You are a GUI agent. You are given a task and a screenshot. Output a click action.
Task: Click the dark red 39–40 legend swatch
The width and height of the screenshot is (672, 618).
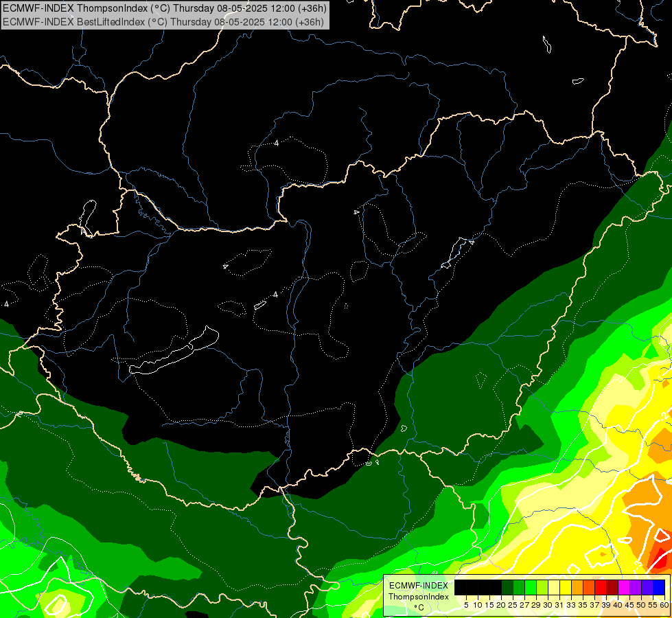[612, 587]
